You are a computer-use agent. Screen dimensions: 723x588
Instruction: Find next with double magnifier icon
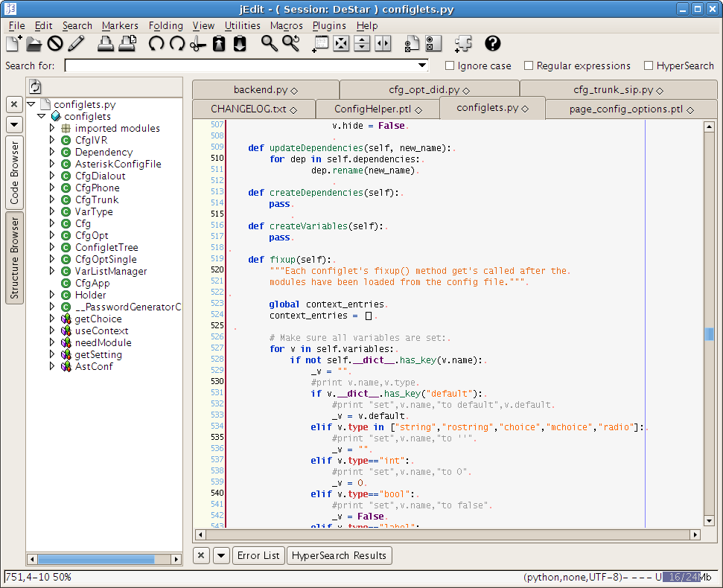(291, 44)
